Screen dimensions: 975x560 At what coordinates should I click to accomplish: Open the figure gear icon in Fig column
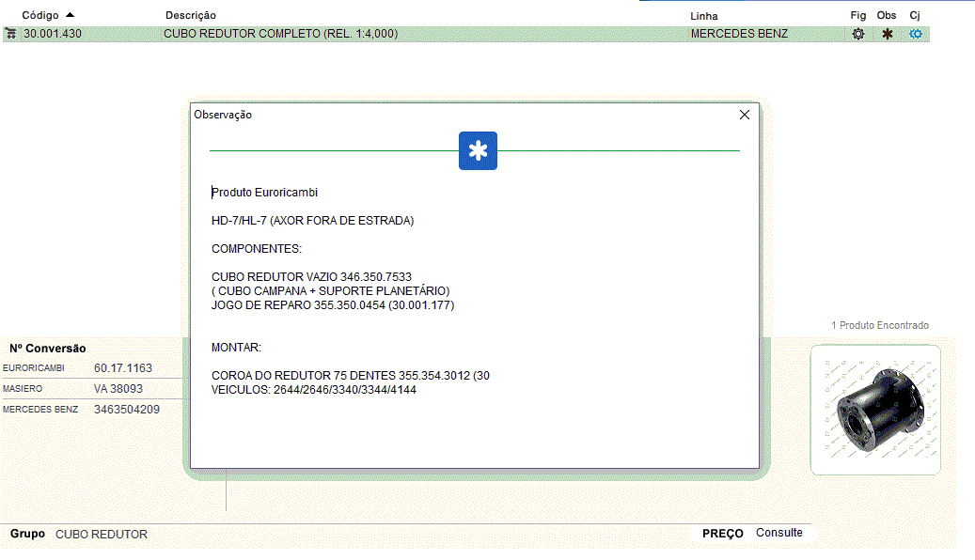click(857, 34)
